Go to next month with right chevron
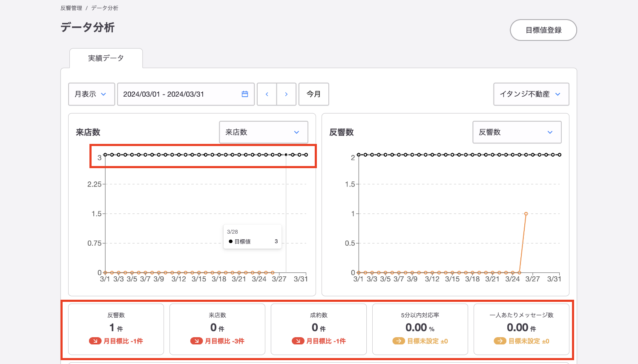This screenshot has width=638, height=364. [286, 94]
